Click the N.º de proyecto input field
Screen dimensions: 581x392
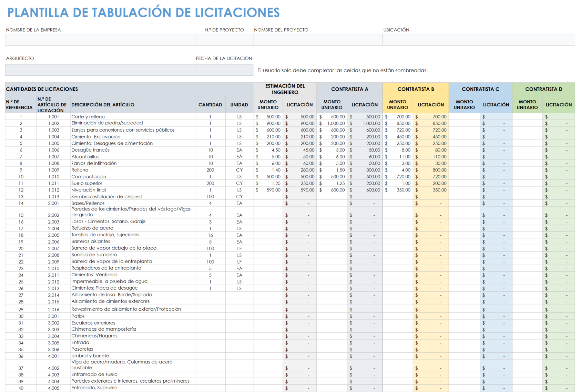(x=224, y=40)
